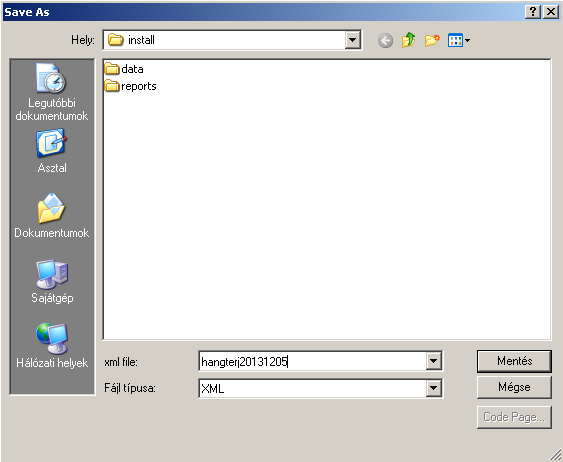563x462 pixels.
Task: Go up one folder level
Action: pyautogui.click(x=409, y=40)
